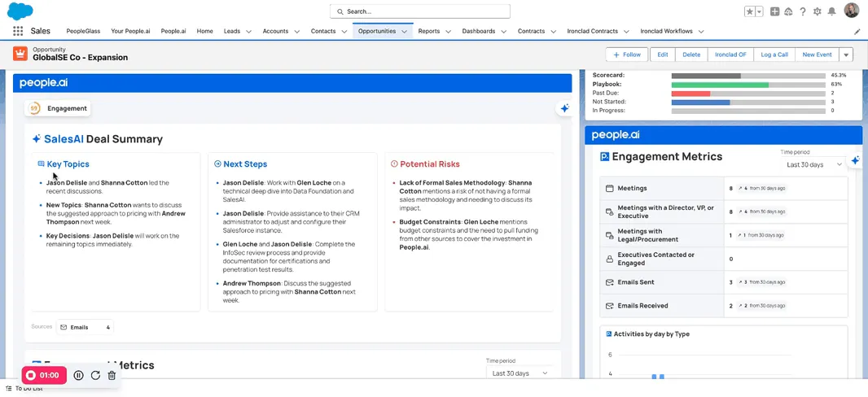Click the Opportunity crown icon

tap(20, 54)
